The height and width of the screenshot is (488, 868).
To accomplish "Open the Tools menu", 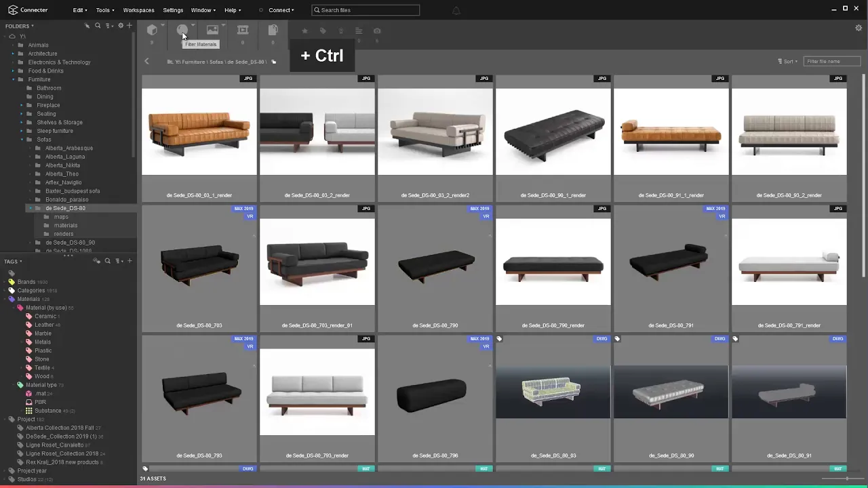I will coord(105,10).
